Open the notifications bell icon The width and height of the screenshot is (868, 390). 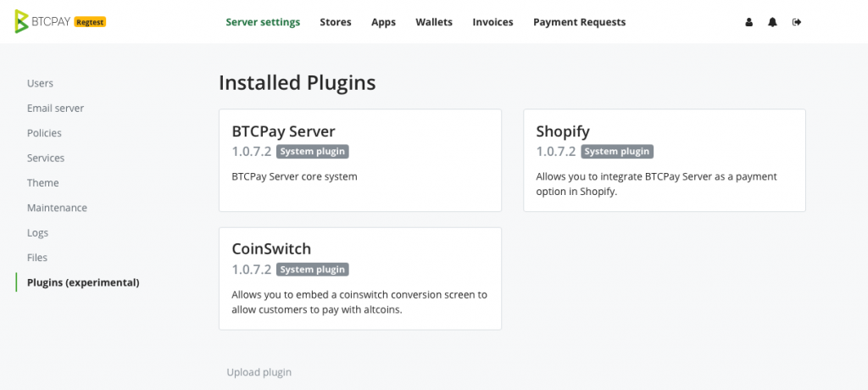(x=773, y=22)
